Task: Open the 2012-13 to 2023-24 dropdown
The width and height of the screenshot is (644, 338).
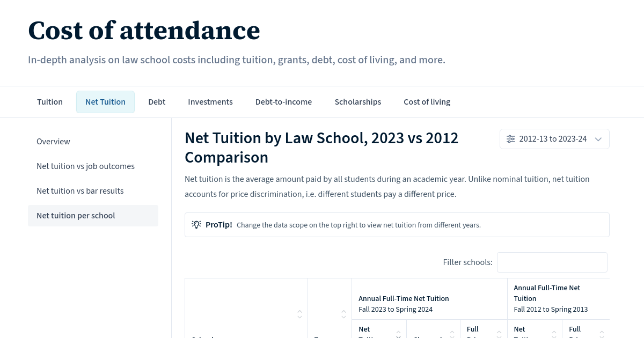Action: [x=554, y=139]
